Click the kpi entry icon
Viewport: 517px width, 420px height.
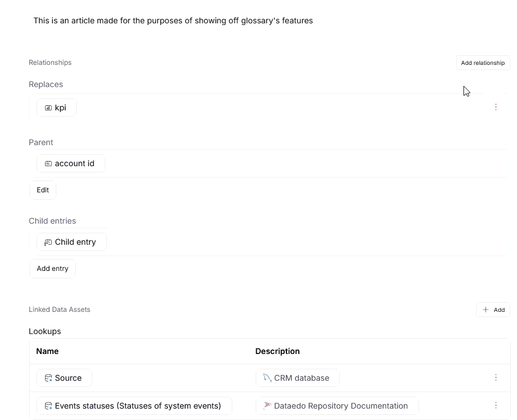(x=48, y=108)
